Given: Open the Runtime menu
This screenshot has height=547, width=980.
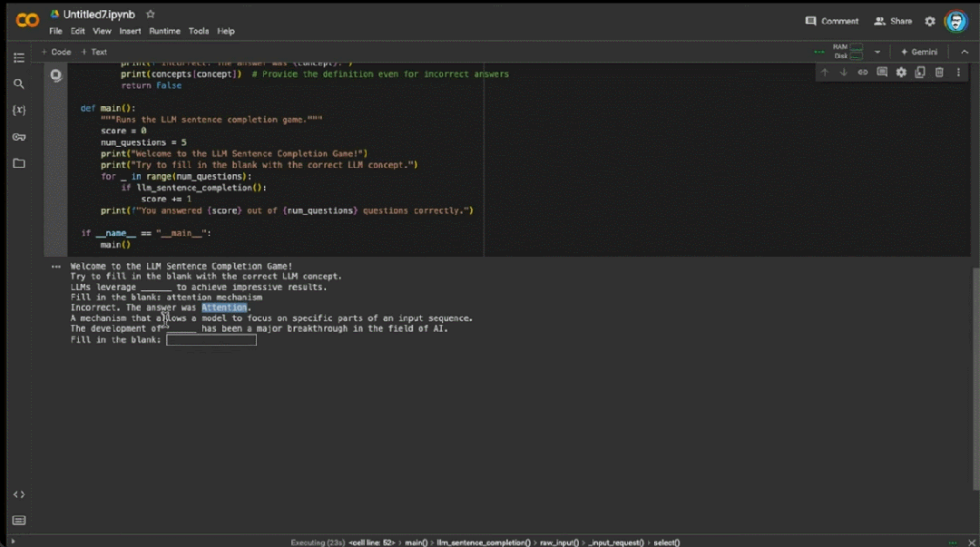Looking at the screenshot, I should [164, 31].
